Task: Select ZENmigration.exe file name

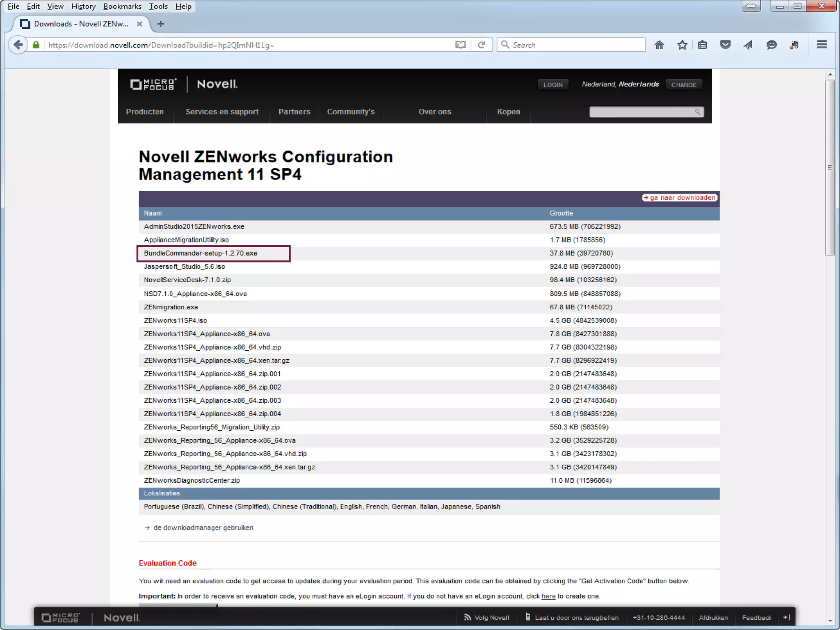Action: click(x=171, y=307)
